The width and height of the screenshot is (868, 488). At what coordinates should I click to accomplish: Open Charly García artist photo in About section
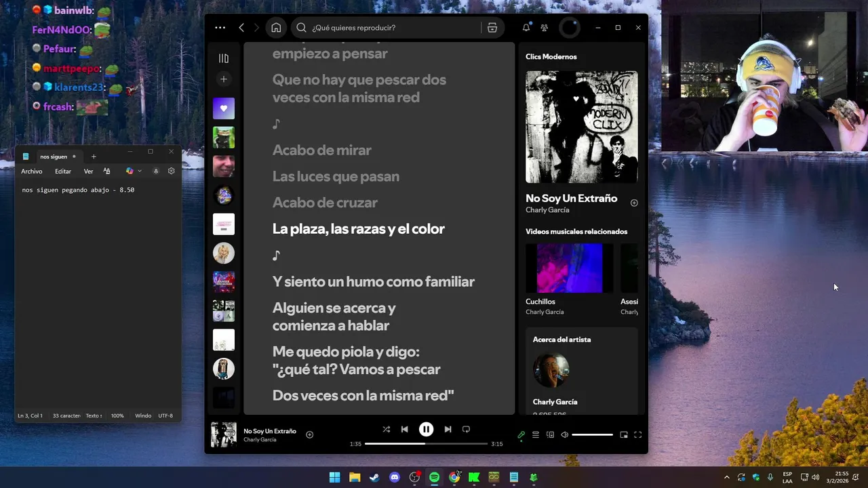click(551, 370)
